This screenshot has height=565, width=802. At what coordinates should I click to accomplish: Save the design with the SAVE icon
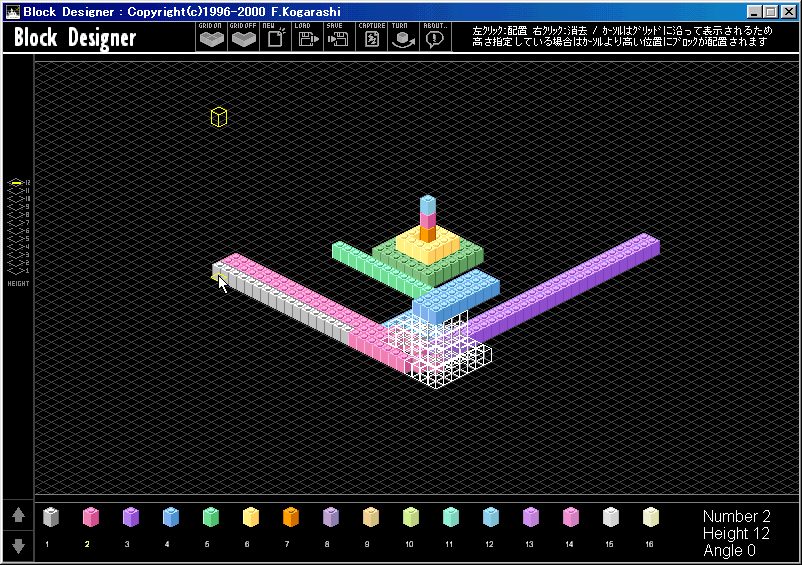point(338,37)
